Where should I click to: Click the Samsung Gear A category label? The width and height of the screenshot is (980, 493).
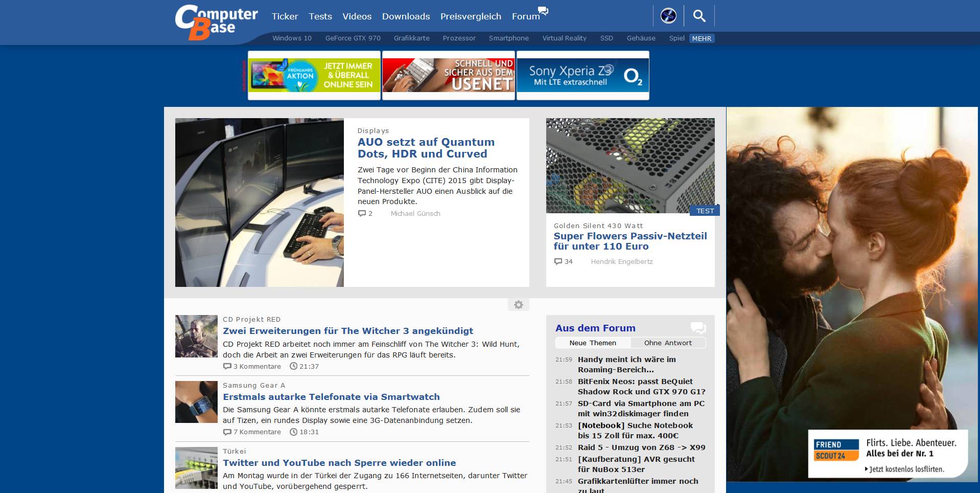(x=254, y=386)
